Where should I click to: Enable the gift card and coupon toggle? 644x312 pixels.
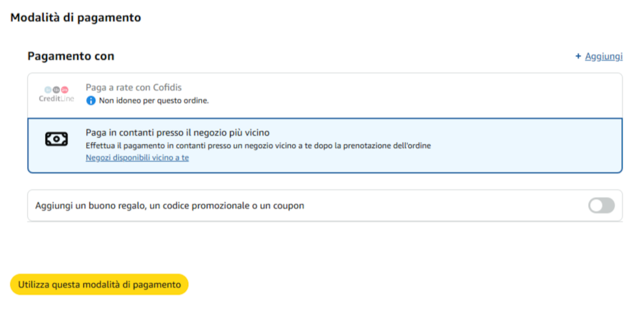coord(601,206)
